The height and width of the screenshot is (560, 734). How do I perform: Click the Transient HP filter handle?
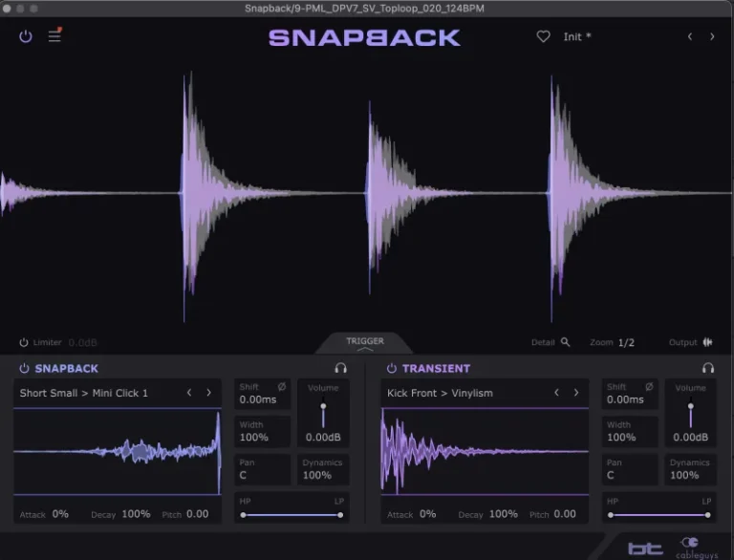pyautogui.click(x=611, y=515)
